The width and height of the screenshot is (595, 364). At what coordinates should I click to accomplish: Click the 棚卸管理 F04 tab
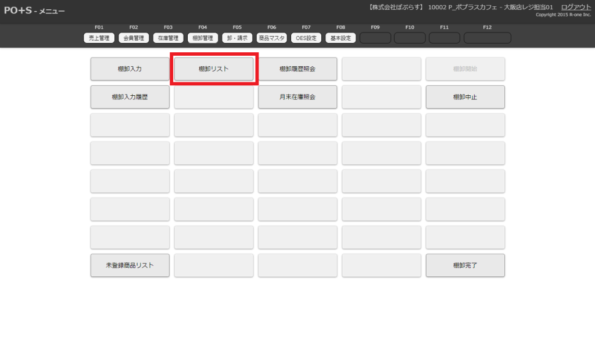click(203, 38)
